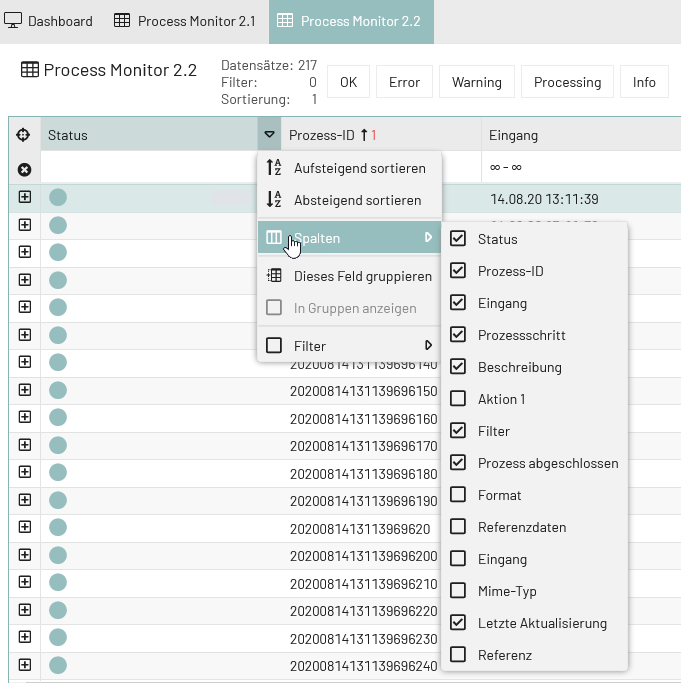Switch to the Dashboard tab

pyautogui.click(x=48, y=21)
